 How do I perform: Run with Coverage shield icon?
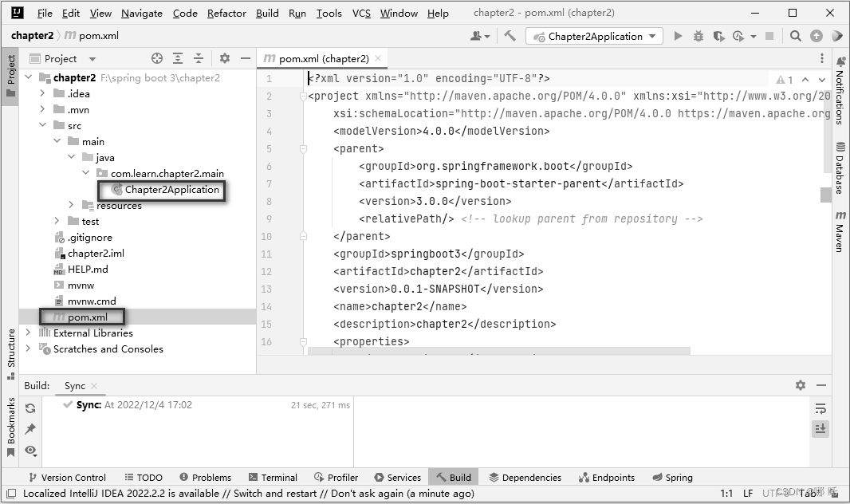(x=718, y=36)
